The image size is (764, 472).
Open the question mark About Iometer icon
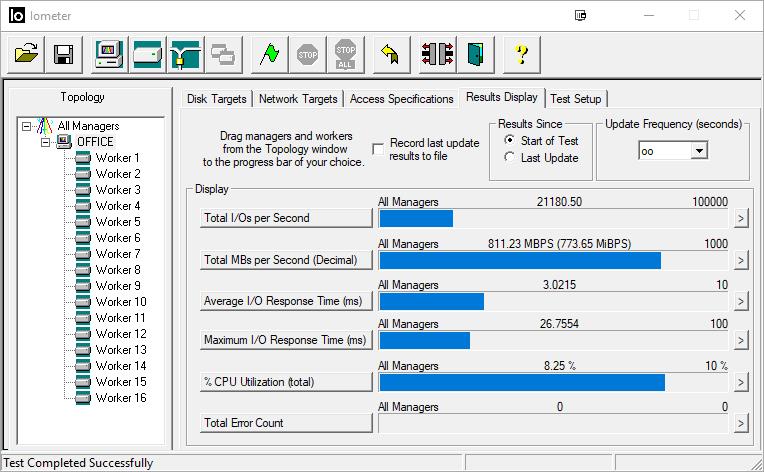521,54
